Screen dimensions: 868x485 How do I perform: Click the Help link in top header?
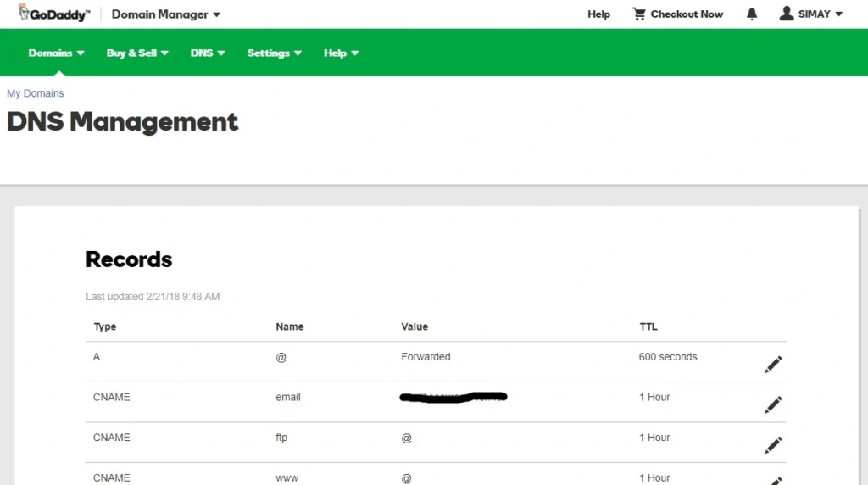click(598, 14)
